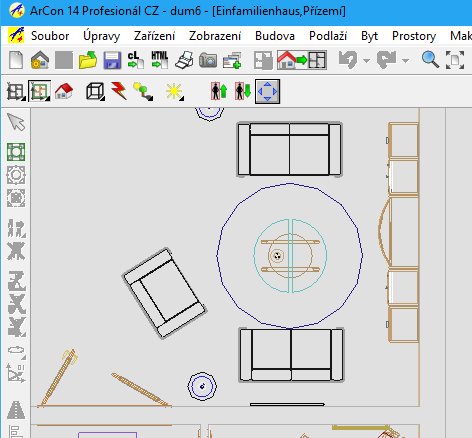The image size is (472, 438).
Task: Click the go down one floor button
Action: (x=243, y=91)
